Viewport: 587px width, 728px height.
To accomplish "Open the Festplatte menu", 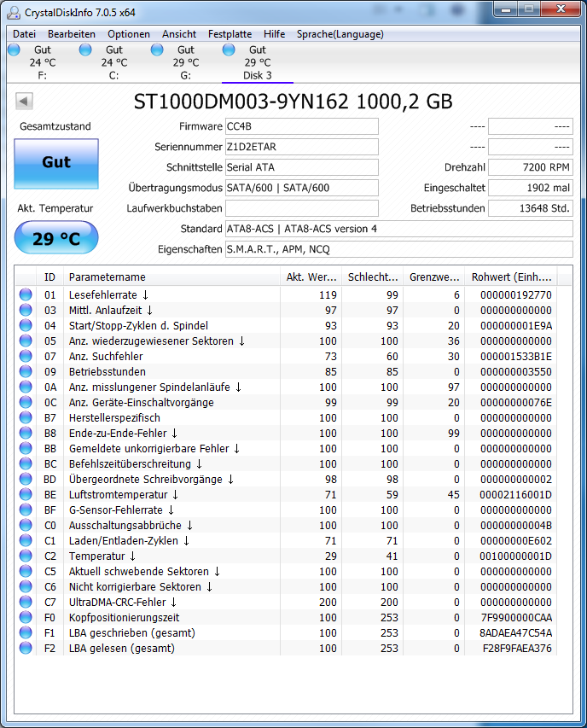I will point(230,34).
